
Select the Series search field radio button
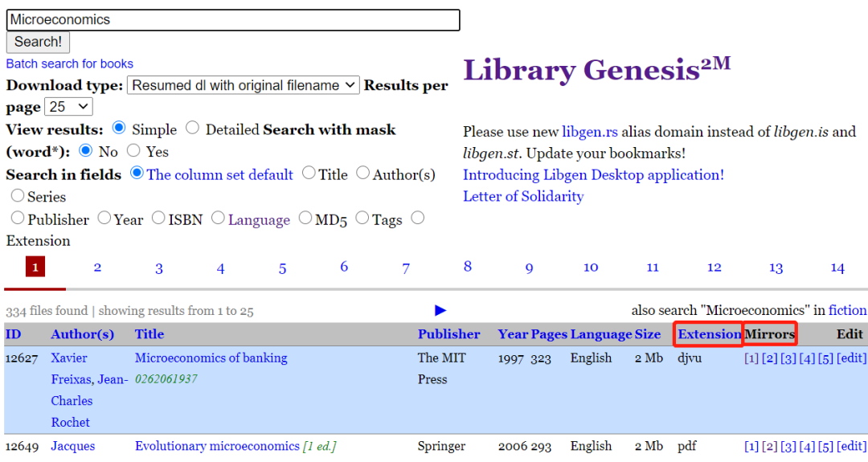pos(18,195)
